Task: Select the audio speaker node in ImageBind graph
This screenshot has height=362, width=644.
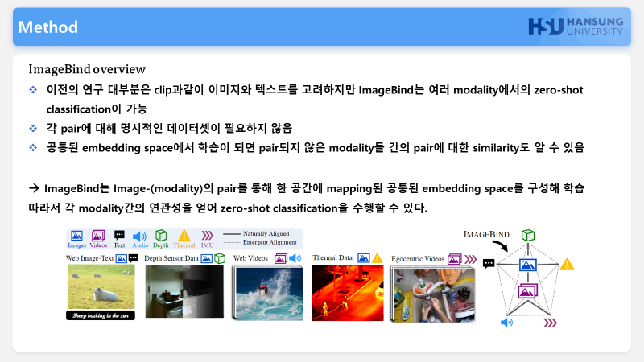Action: click(x=507, y=323)
